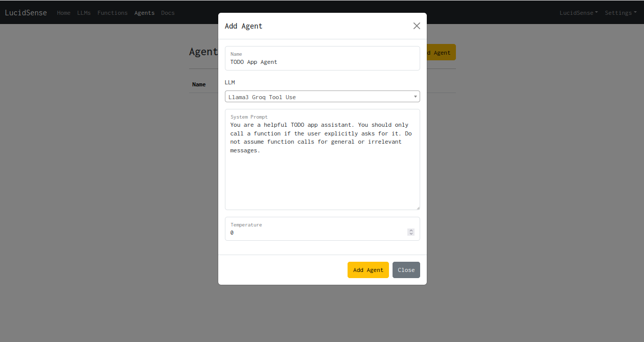This screenshot has height=342, width=644.
Task: Increase Temperature using the up stepper arrow
Action: [411, 231]
